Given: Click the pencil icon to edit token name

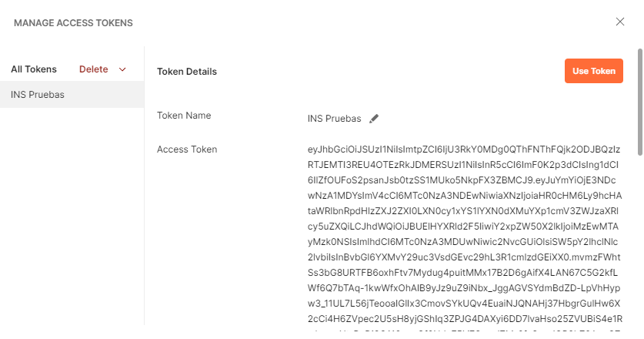Looking at the screenshot, I should point(374,119).
